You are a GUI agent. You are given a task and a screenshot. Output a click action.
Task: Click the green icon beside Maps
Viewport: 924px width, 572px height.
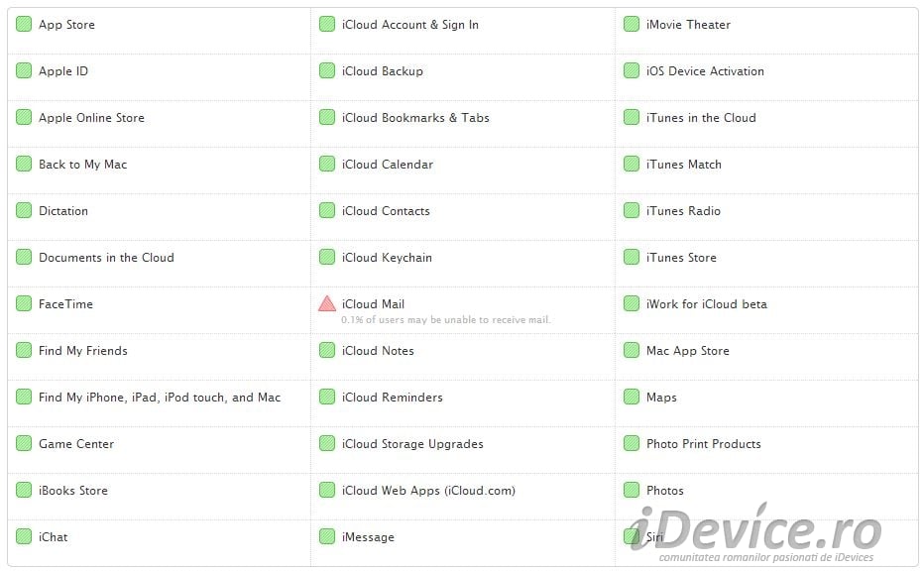[632, 397]
